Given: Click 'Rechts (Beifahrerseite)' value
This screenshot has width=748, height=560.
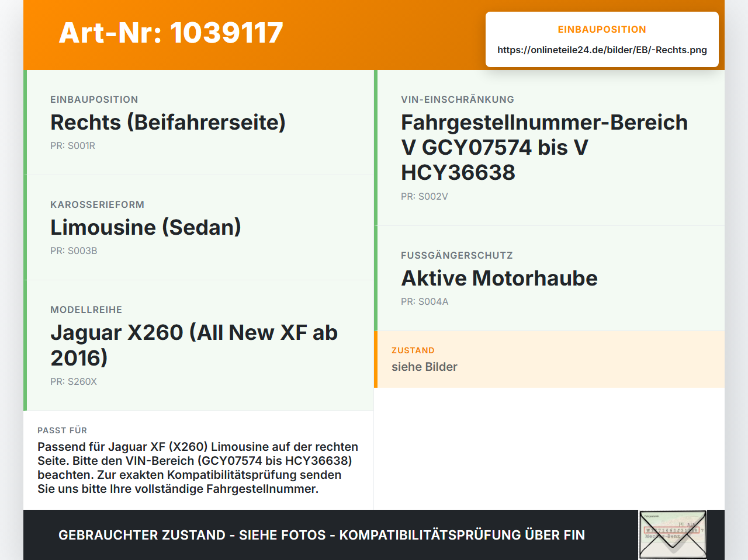Looking at the screenshot, I should pyautogui.click(x=168, y=123).
